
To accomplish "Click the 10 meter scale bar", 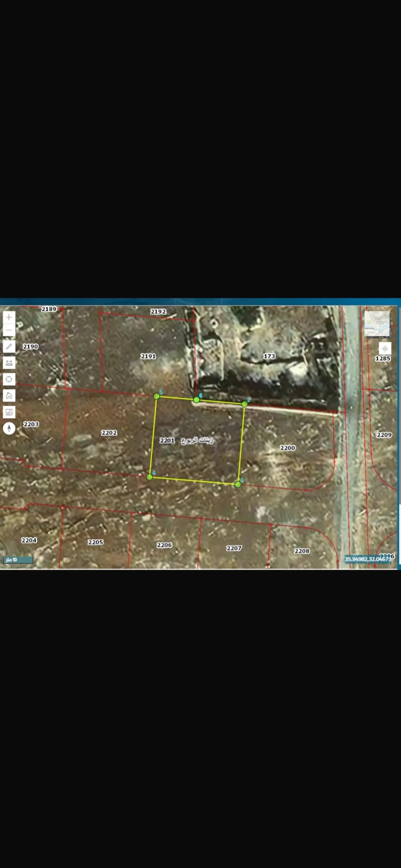I will [x=18, y=560].
